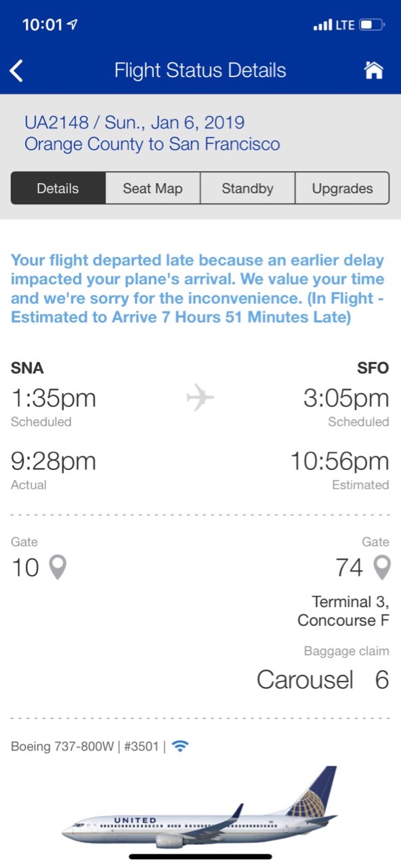This screenshot has width=401, height=868.
Task: Switch to the Seat Map tab
Action: [x=153, y=189]
